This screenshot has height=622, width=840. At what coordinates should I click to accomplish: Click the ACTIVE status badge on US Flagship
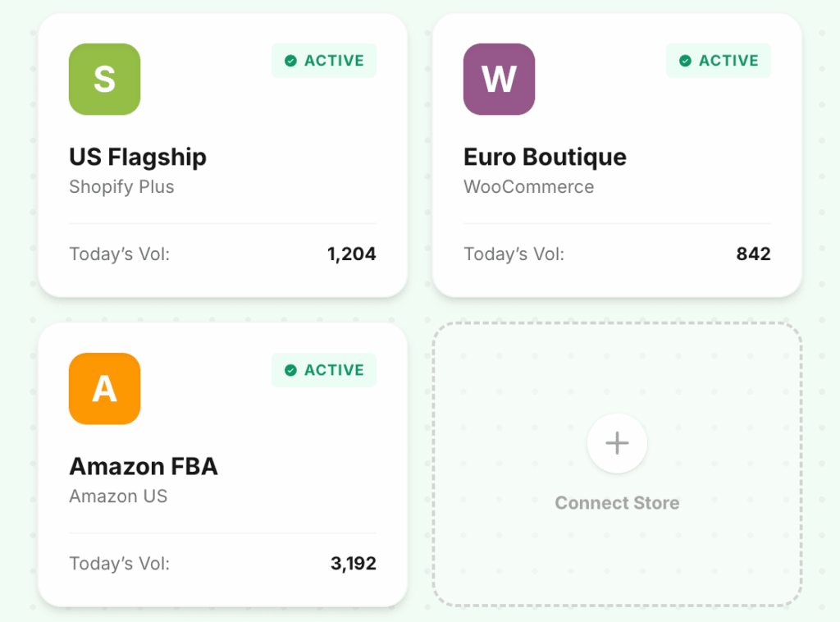click(x=323, y=61)
